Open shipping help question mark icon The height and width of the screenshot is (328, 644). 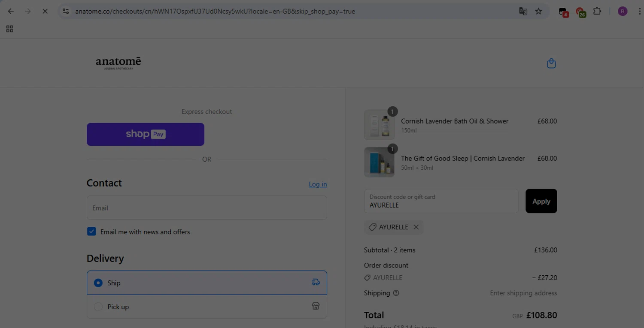coord(396,293)
